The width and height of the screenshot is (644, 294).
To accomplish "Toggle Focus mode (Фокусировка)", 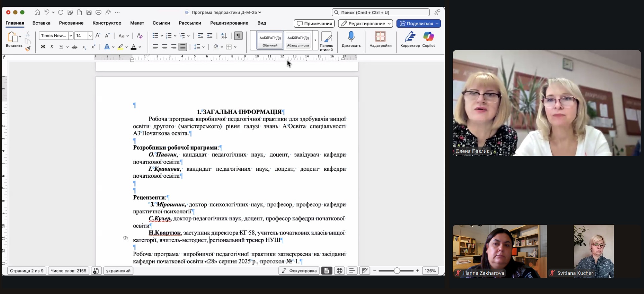I will click(299, 270).
